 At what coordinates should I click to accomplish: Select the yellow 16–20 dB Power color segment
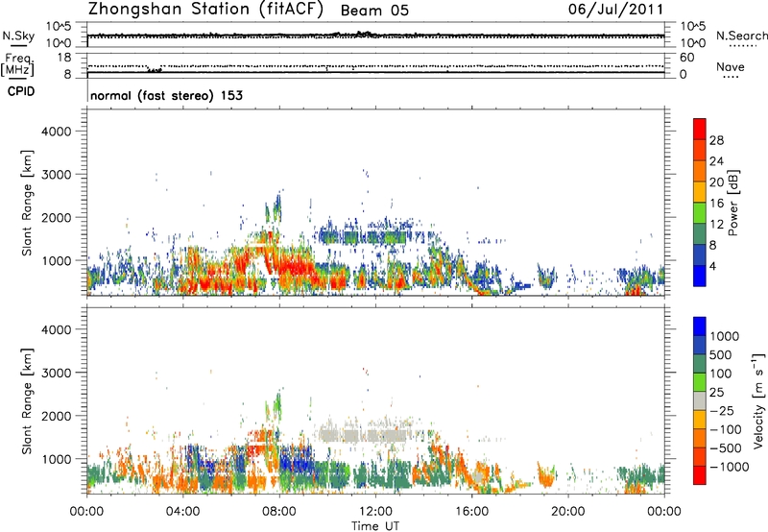(x=700, y=191)
